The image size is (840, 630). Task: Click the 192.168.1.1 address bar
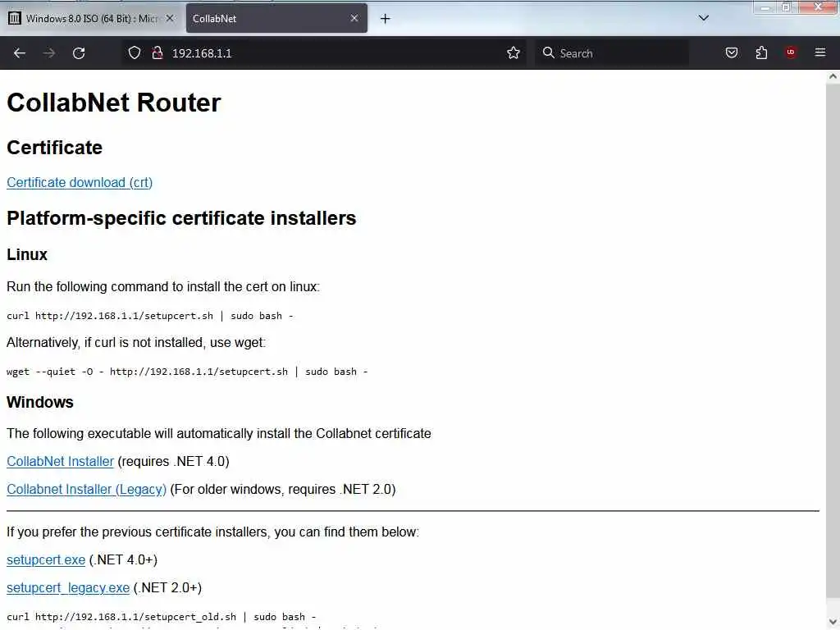point(324,53)
